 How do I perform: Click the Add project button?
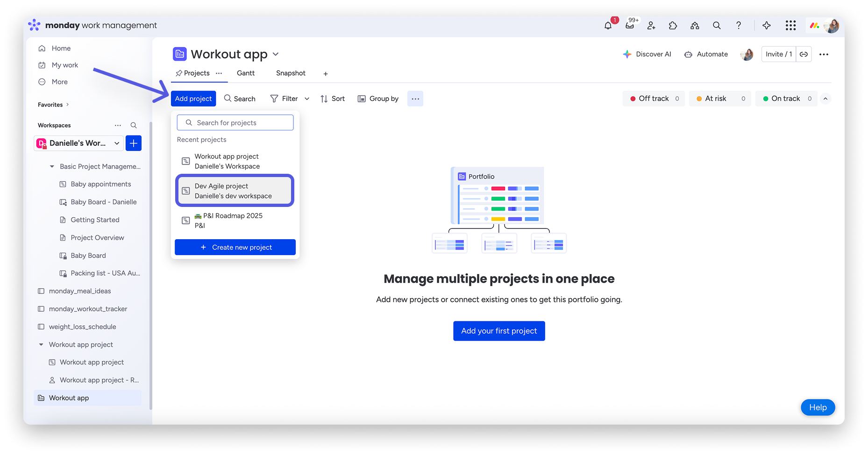coord(193,99)
